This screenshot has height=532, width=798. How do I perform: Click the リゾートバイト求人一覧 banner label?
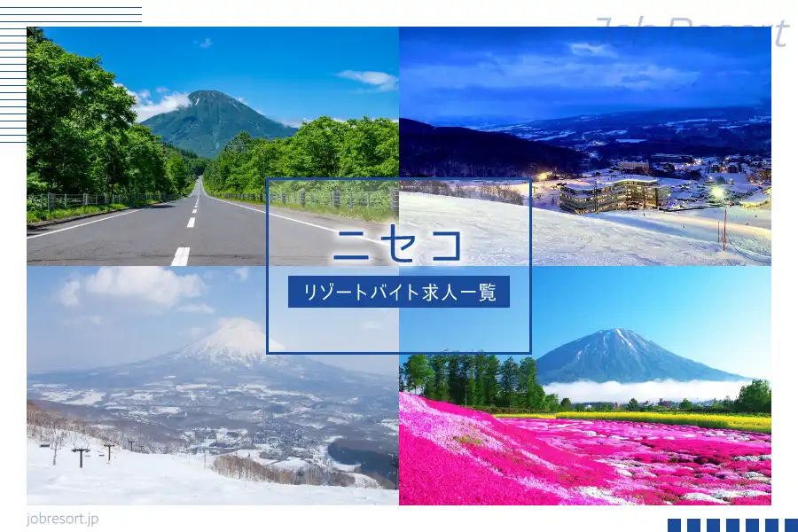(x=399, y=292)
